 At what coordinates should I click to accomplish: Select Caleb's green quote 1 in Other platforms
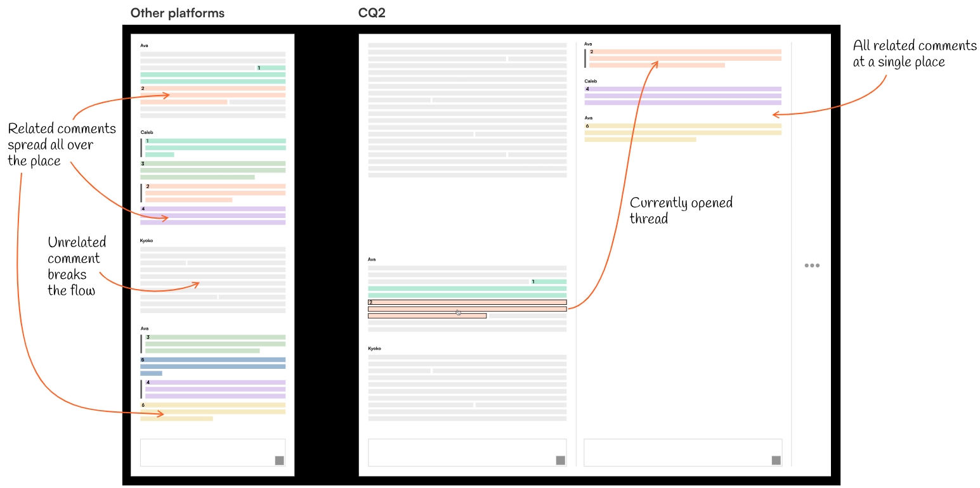tap(215, 147)
